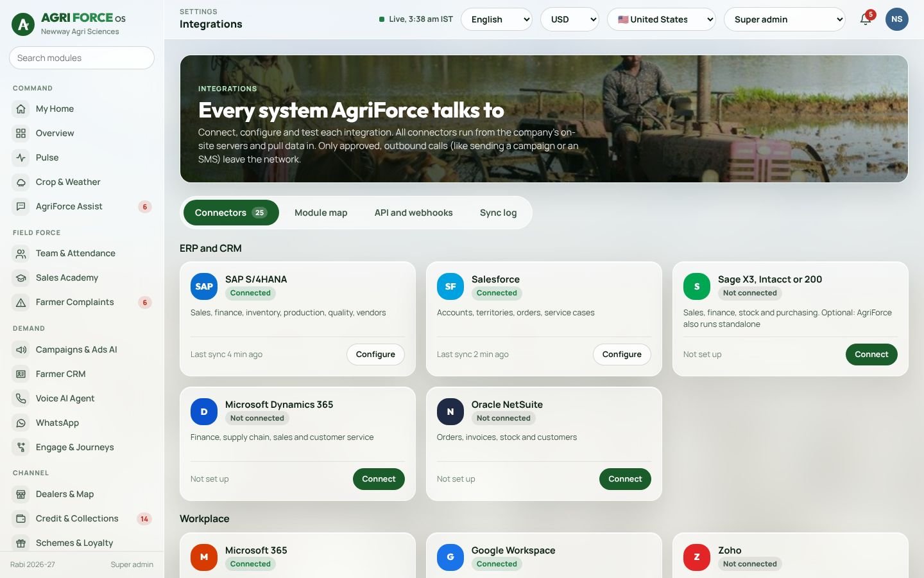
Task: Open the English language dropdown
Action: [x=497, y=19]
